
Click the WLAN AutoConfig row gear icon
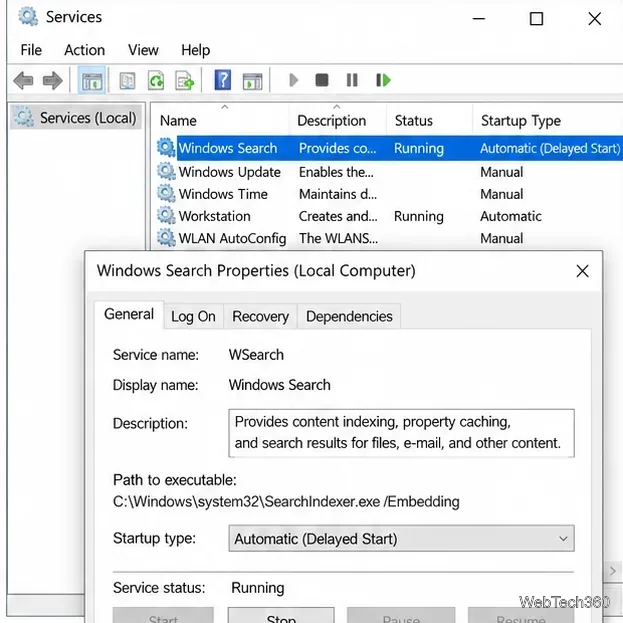tap(166, 238)
